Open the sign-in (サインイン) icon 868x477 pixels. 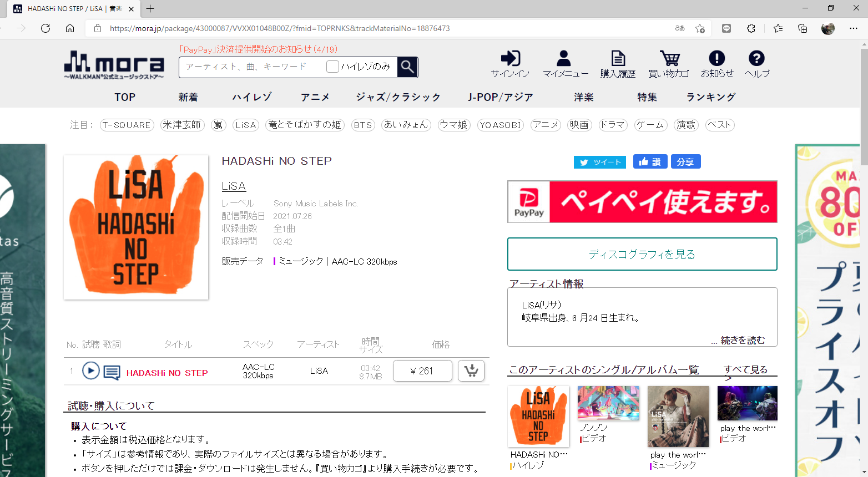[510, 64]
